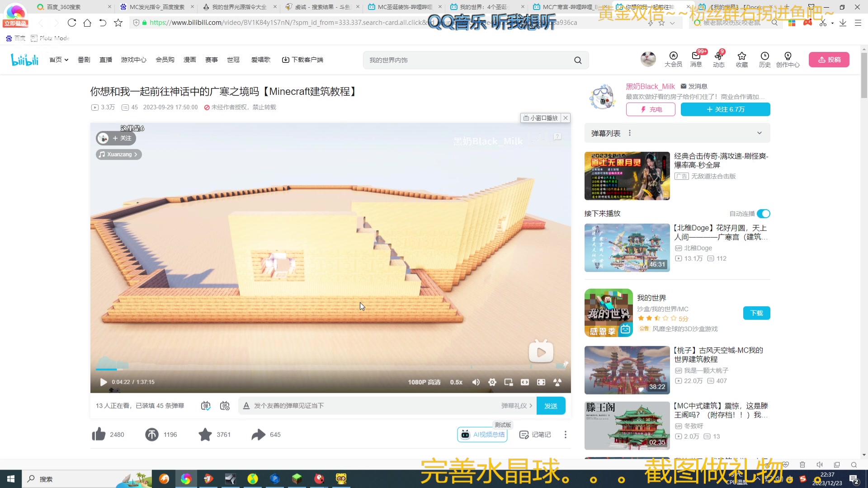This screenshot has height=488, width=868.
Task: Enter fullscreen mode in player
Action: tap(541, 382)
